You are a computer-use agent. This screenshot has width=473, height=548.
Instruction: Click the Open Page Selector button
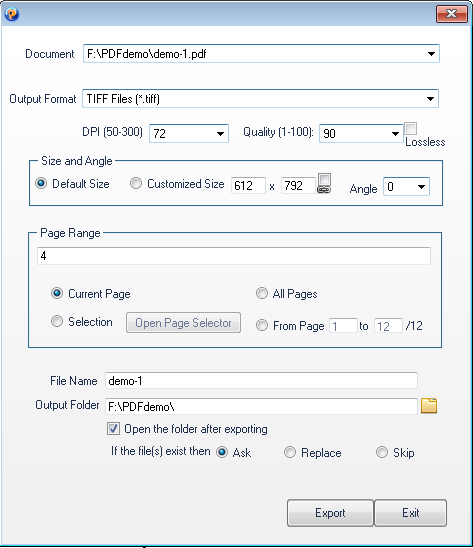pos(183,323)
